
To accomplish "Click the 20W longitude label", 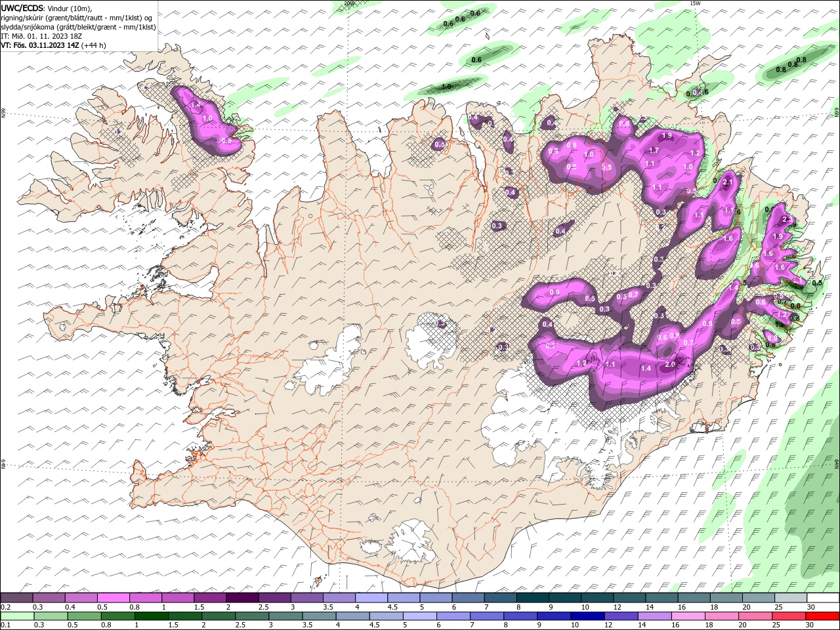I will coord(349,3).
